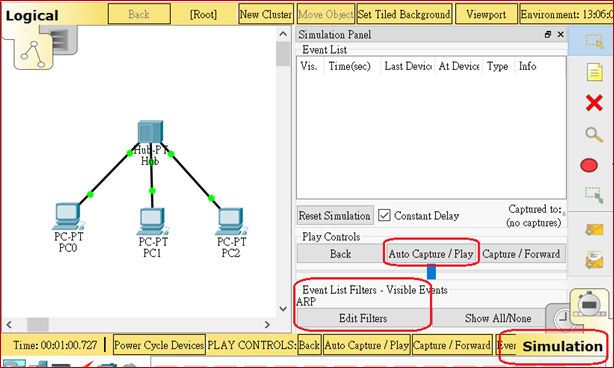This screenshot has height=368, width=614.
Task: Start Auto Capture / Play in panel
Action: coord(431,254)
